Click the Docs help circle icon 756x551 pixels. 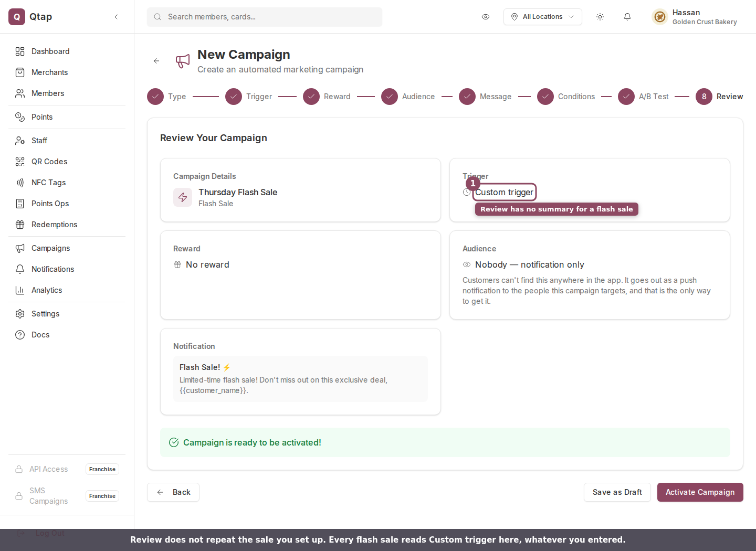[x=20, y=335]
